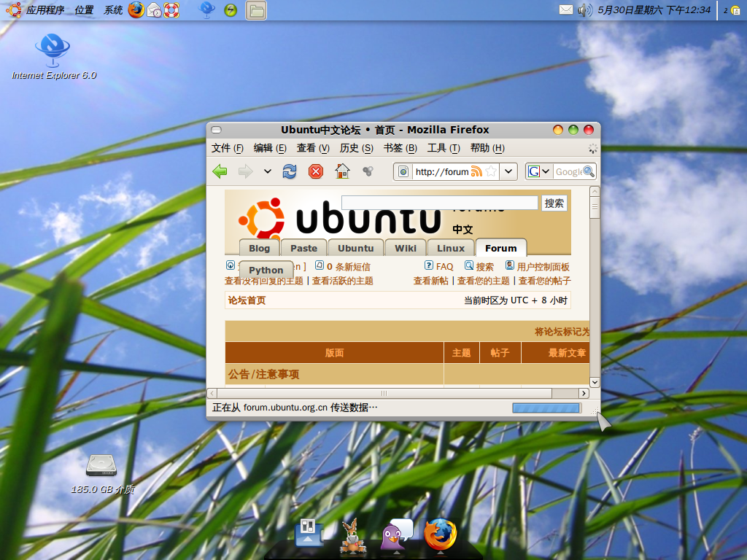Viewport: 747px width, 560px height.
Task: Open the 历史 (S) menu
Action: click(x=356, y=148)
